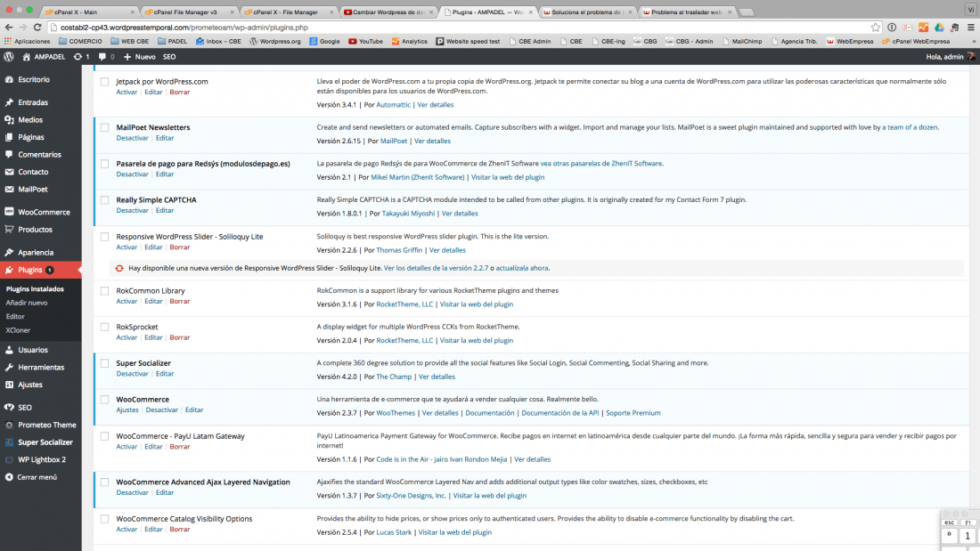Tick the Really Simple CAPTCHA checkbox

click(104, 200)
